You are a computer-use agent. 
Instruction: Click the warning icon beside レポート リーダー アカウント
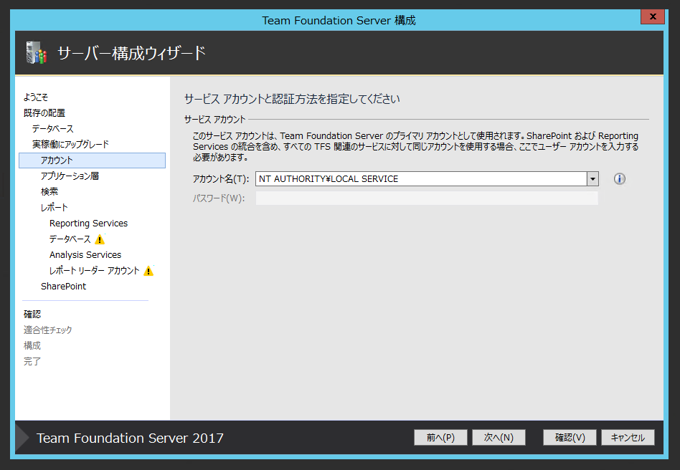148,271
